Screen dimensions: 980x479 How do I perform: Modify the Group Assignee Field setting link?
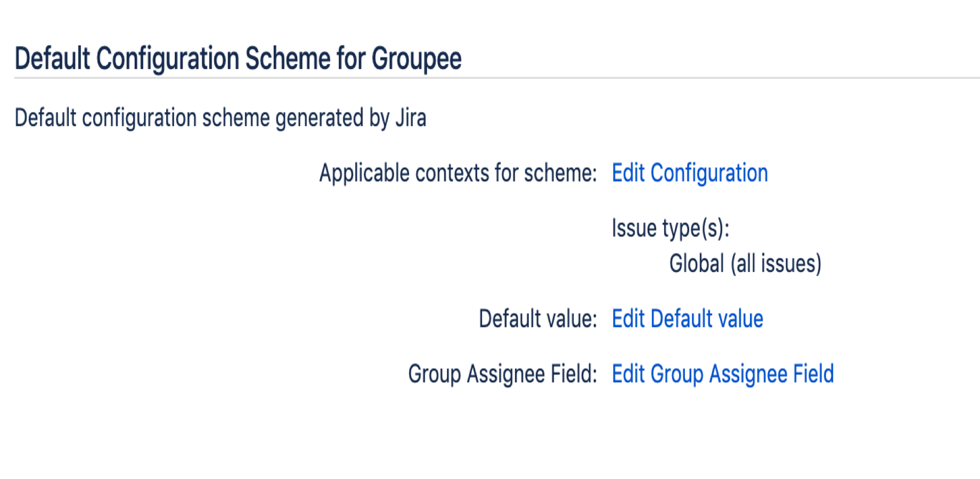[x=723, y=374]
